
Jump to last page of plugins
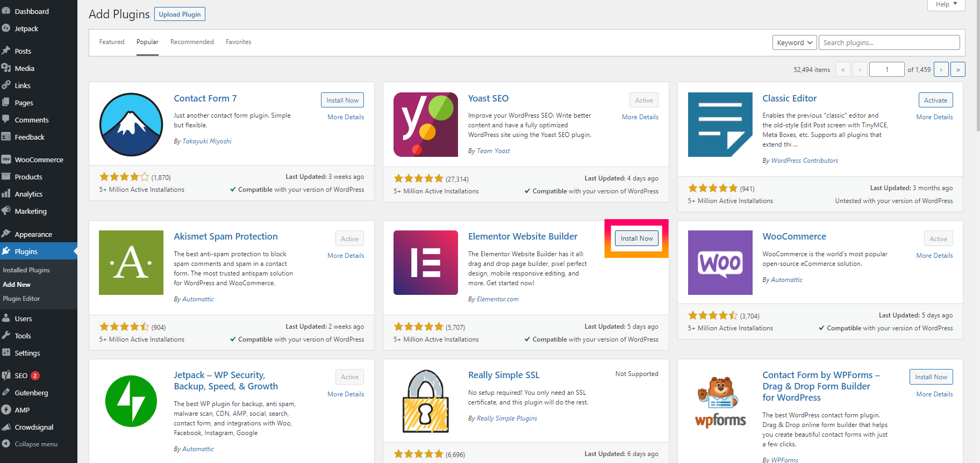coord(958,69)
